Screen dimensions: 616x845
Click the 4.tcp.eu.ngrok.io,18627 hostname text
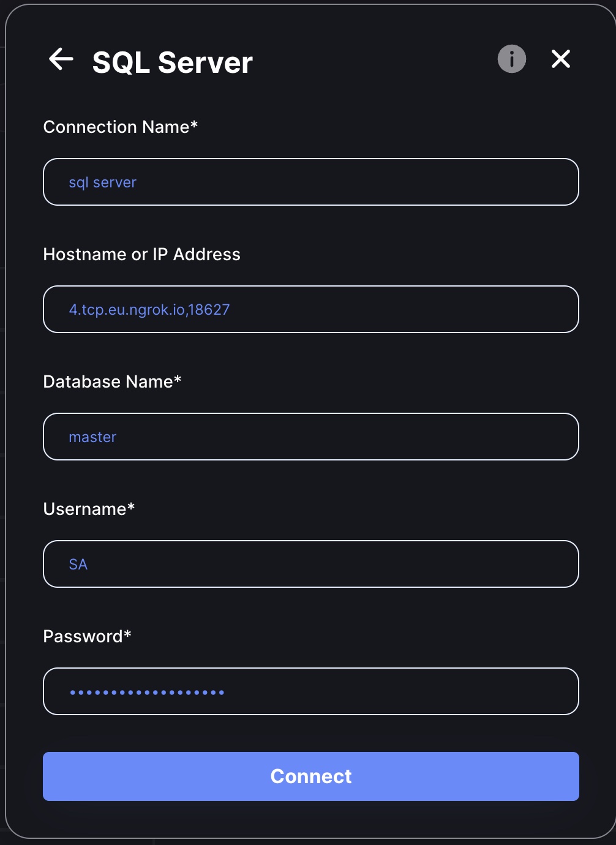coord(149,310)
